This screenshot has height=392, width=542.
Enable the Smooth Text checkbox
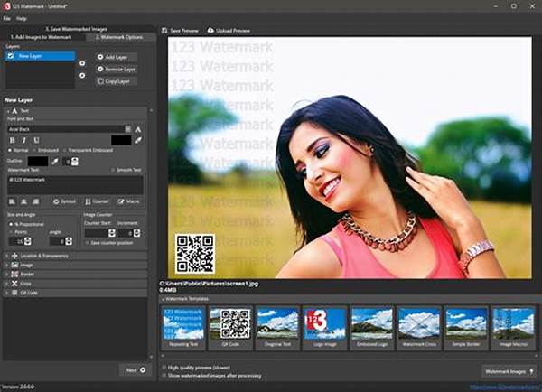click(111, 169)
